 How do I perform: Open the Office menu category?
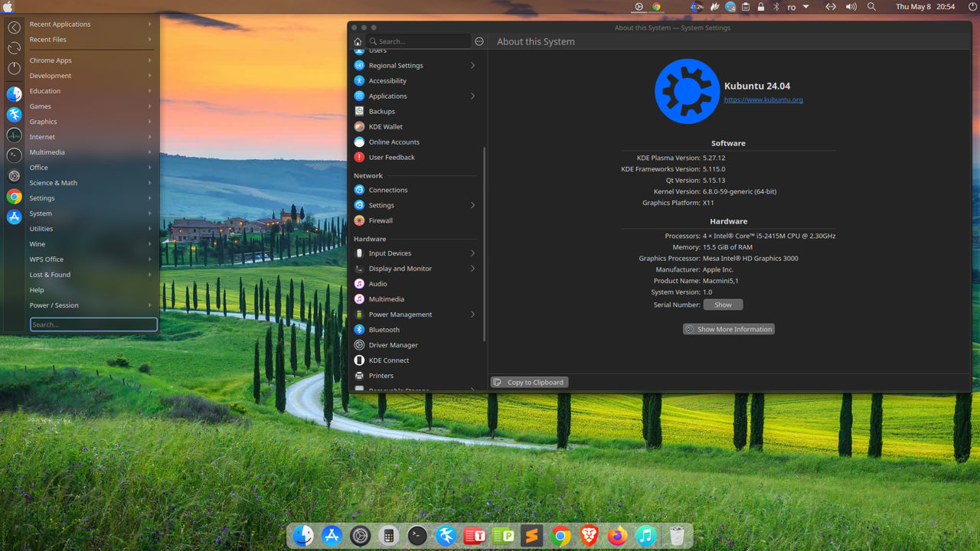(x=91, y=168)
